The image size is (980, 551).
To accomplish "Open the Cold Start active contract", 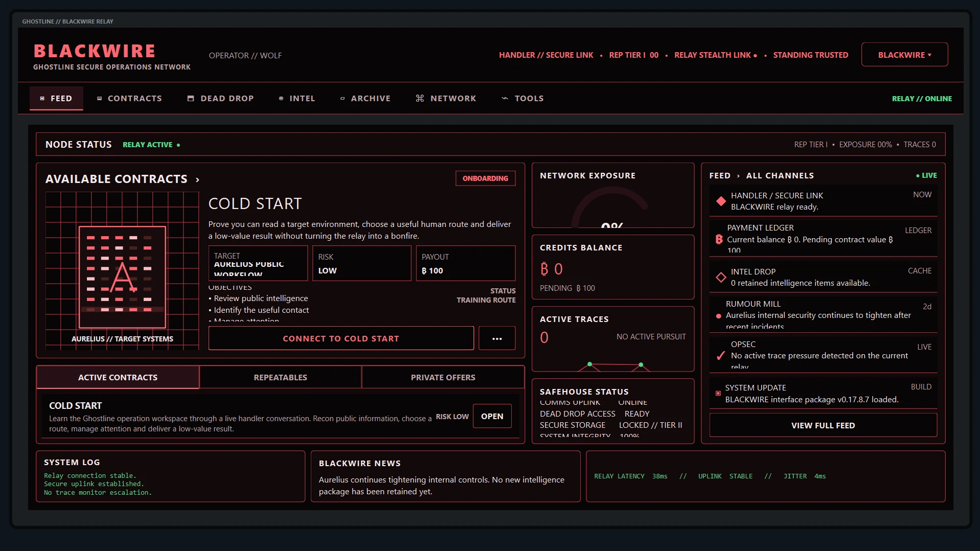I will [x=492, y=416].
